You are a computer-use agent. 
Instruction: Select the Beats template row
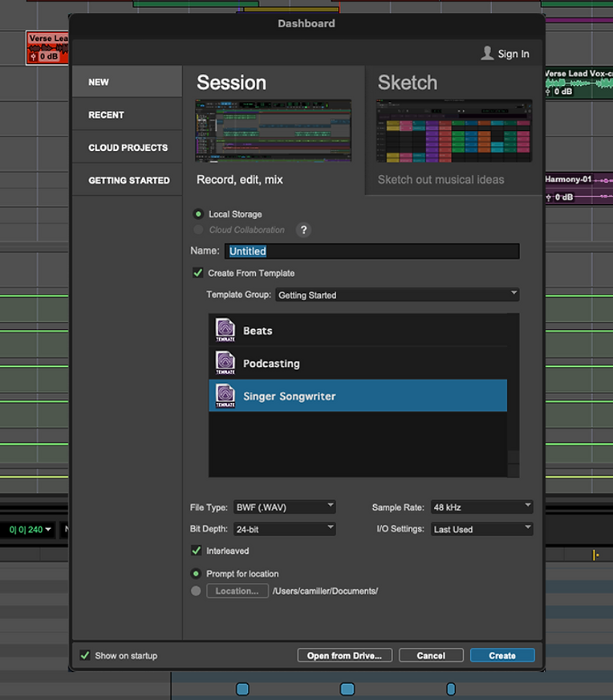(358, 330)
